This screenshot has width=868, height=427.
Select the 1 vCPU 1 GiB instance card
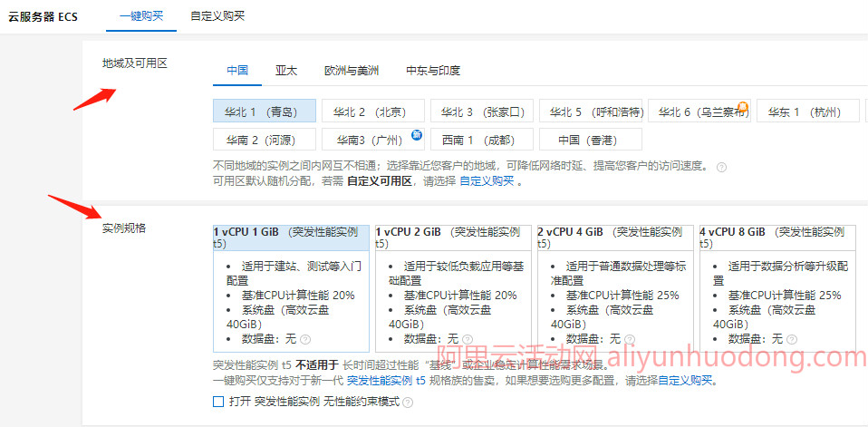(x=291, y=288)
